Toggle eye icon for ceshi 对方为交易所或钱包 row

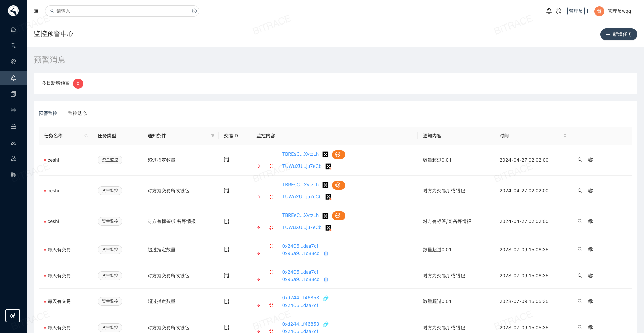(591, 191)
